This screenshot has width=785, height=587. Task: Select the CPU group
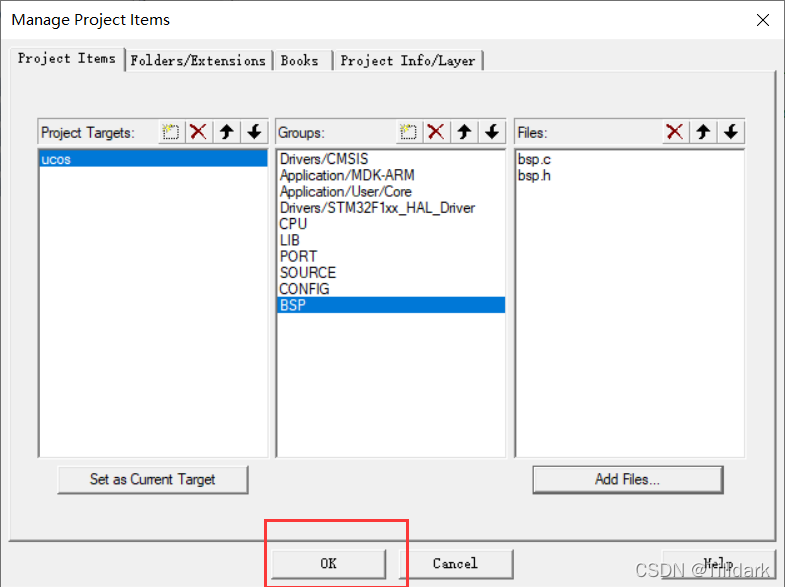[390, 224]
